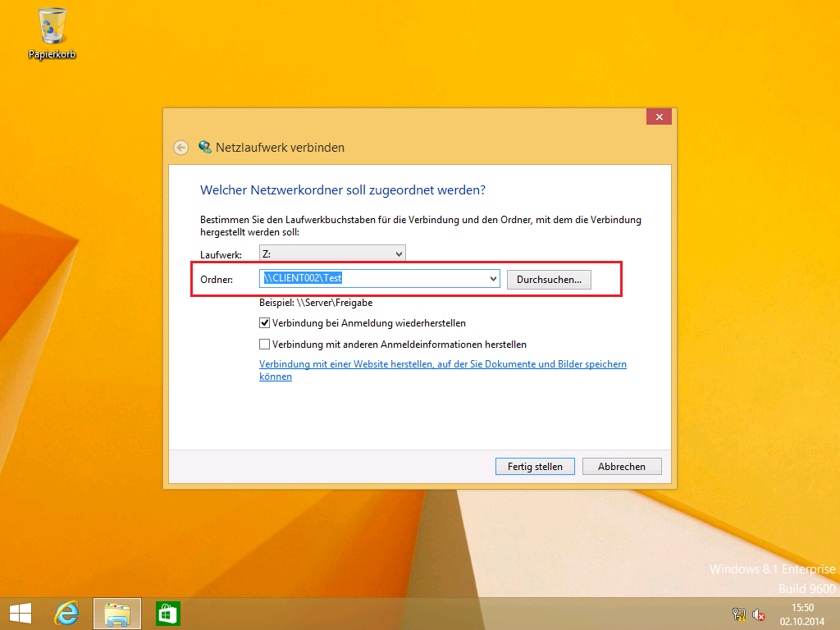Open File Explorer in taskbar
The image size is (840, 630).
tap(117, 614)
